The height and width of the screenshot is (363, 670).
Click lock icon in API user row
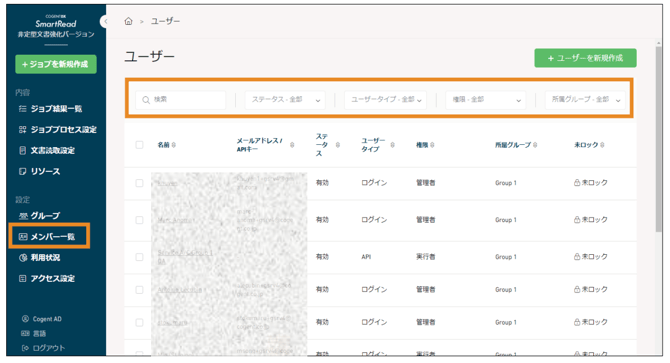pos(577,256)
